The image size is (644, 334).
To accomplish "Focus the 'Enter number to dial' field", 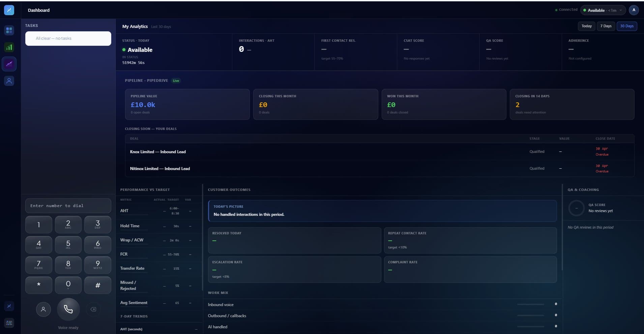I will (x=68, y=206).
